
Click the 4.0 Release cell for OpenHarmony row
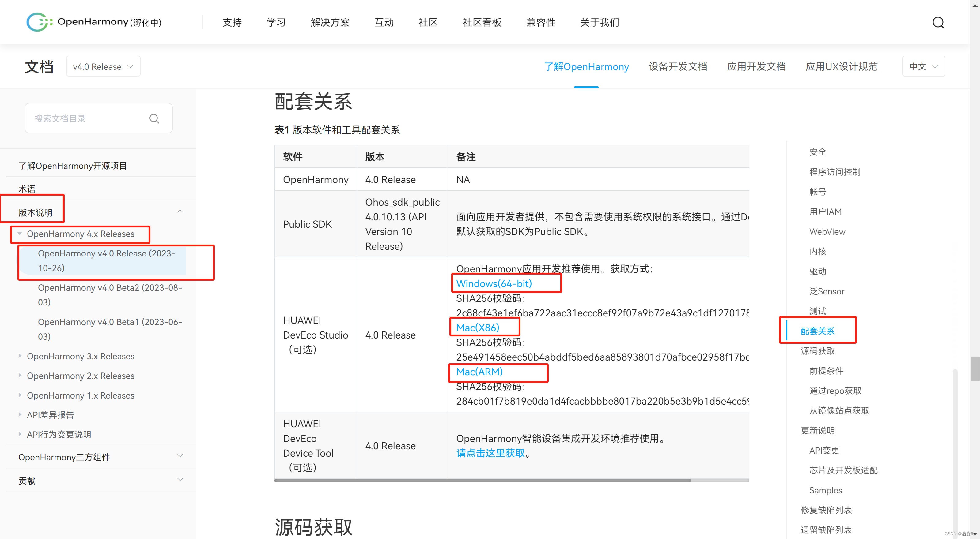pyautogui.click(x=402, y=179)
